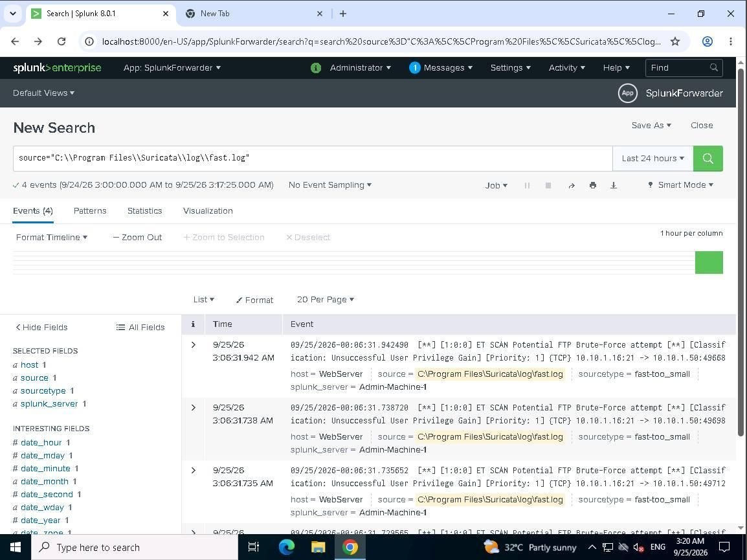The height and width of the screenshot is (560, 747).
Task: Open the 20 Per Page dropdown
Action: (326, 299)
